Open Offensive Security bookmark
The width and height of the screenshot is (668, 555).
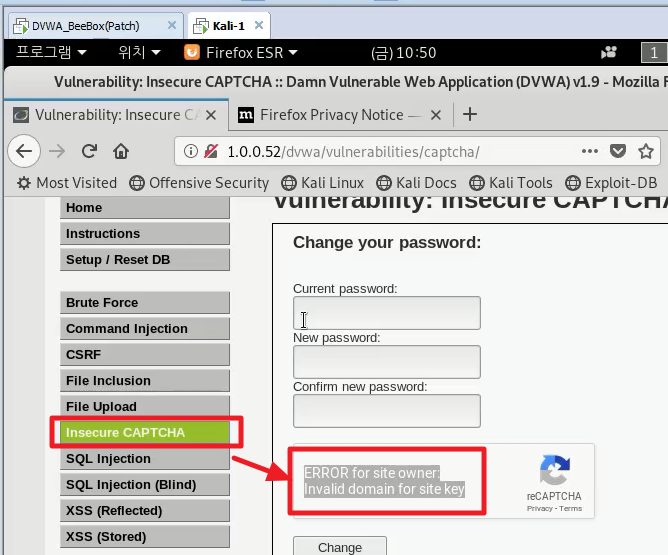tap(199, 183)
